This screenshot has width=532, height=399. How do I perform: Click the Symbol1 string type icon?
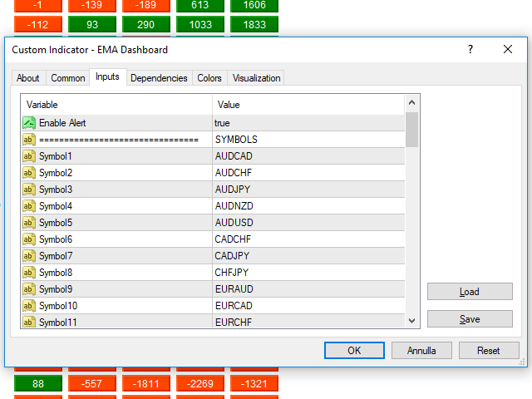[x=29, y=156]
